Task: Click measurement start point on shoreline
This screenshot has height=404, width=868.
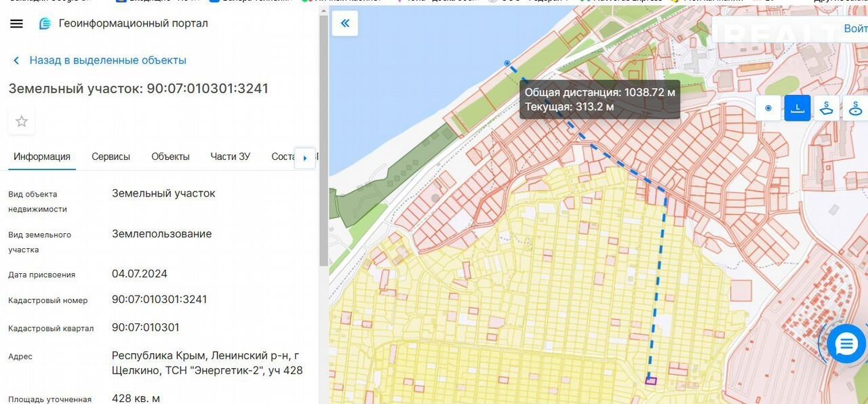Action: point(507,64)
